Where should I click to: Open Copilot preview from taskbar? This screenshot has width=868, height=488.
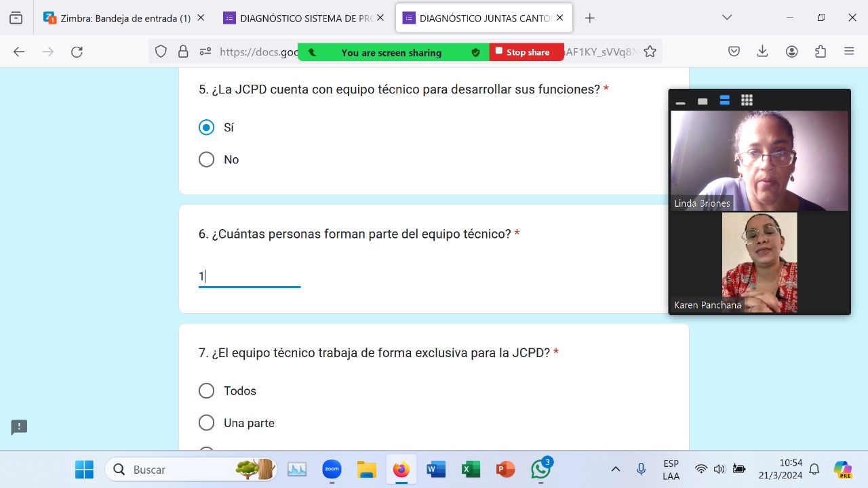843,469
